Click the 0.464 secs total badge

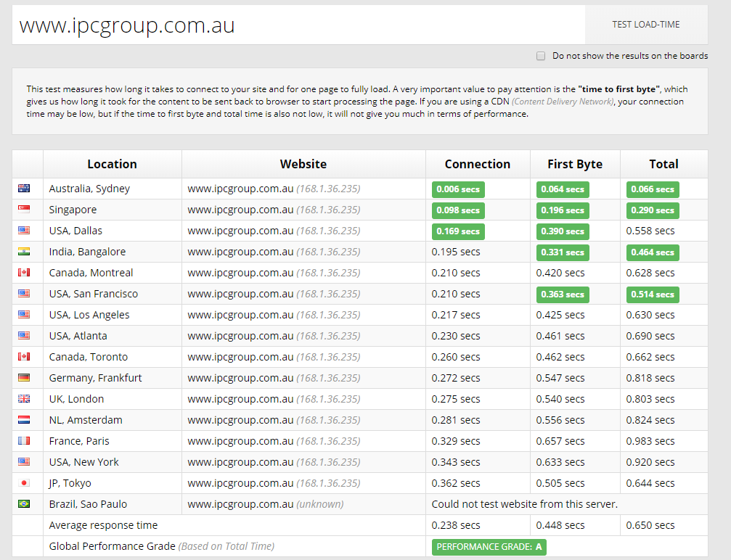coord(653,252)
